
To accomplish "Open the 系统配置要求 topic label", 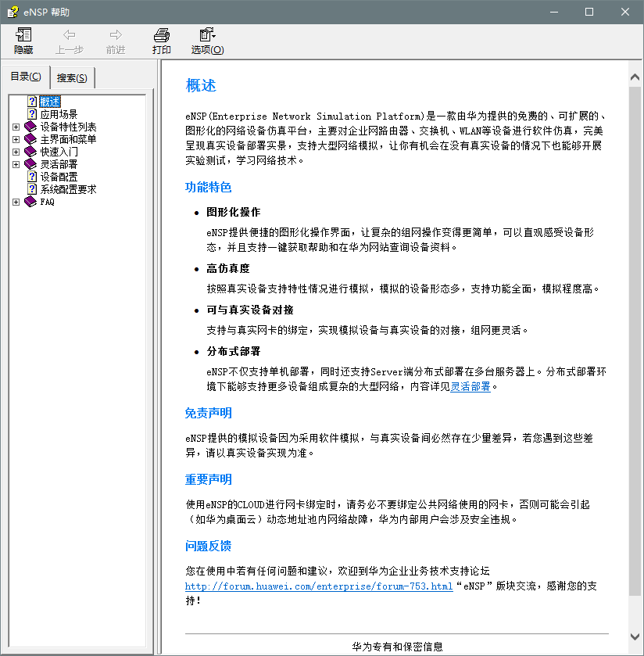I will [68, 189].
